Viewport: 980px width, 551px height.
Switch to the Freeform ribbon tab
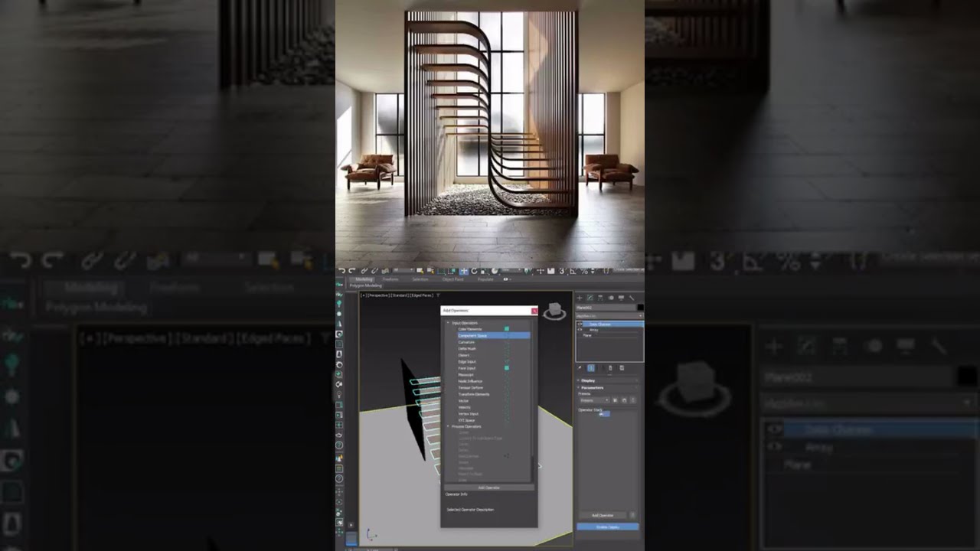tap(390, 279)
